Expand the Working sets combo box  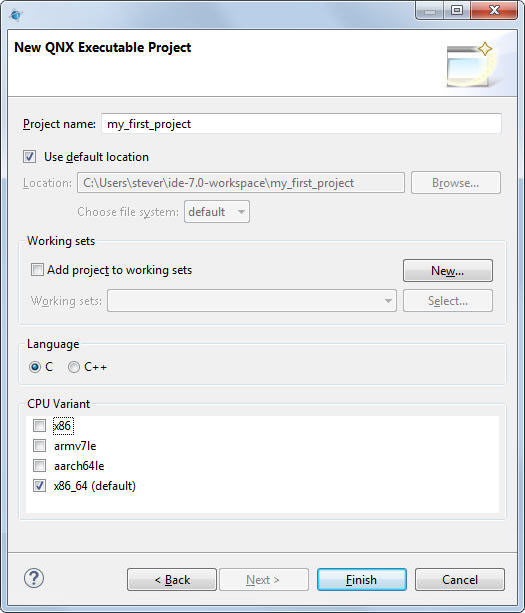pyautogui.click(x=252, y=301)
